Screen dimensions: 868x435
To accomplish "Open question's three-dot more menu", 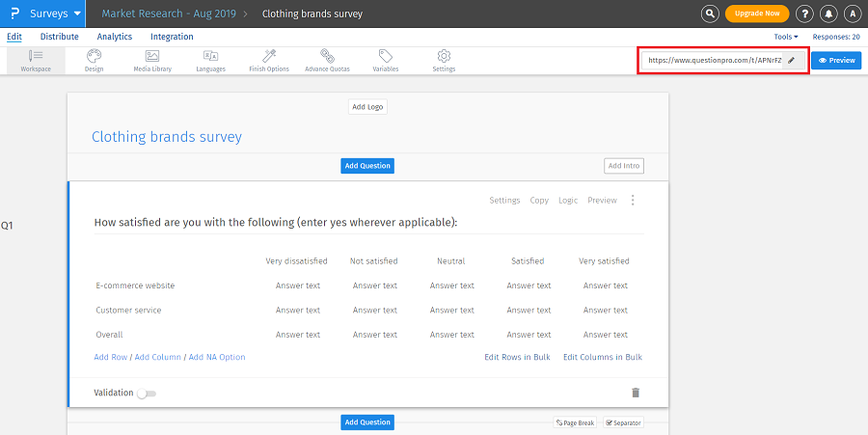I will click(633, 201).
